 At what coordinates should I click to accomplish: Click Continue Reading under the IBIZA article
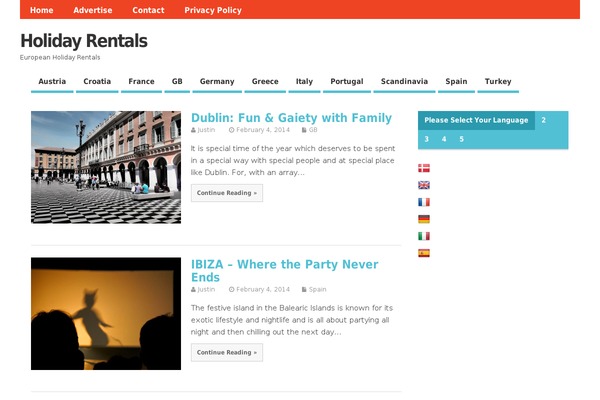click(227, 353)
